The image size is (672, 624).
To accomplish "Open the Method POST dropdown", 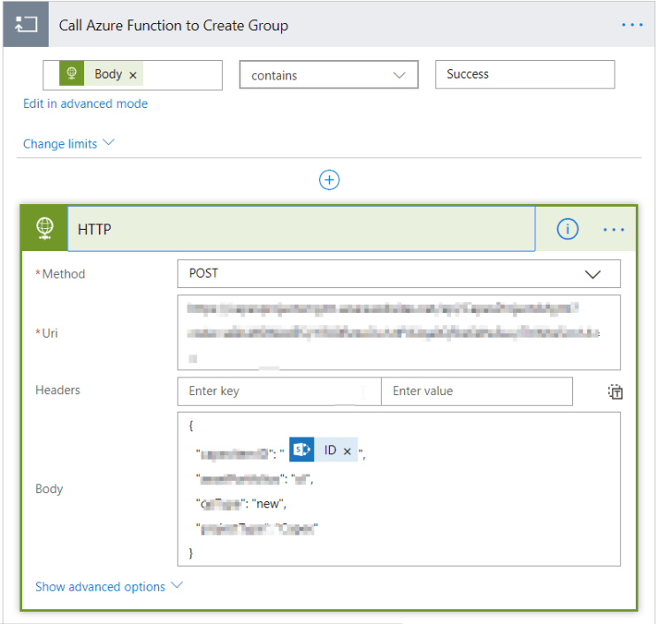I will pyautogui.click(x=399, y=274).
